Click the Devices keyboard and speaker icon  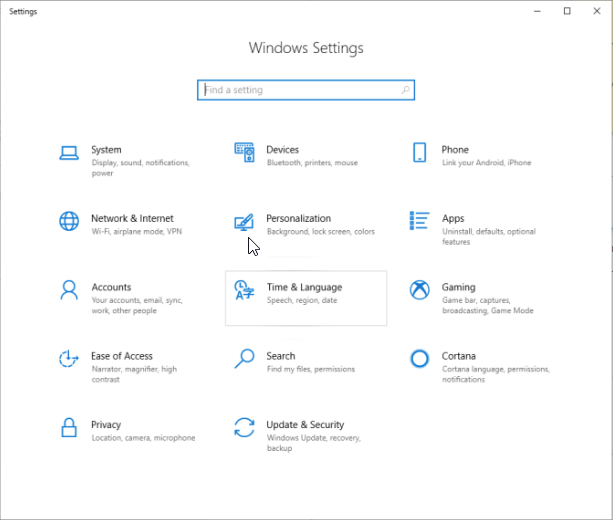[x=244, y=152]
